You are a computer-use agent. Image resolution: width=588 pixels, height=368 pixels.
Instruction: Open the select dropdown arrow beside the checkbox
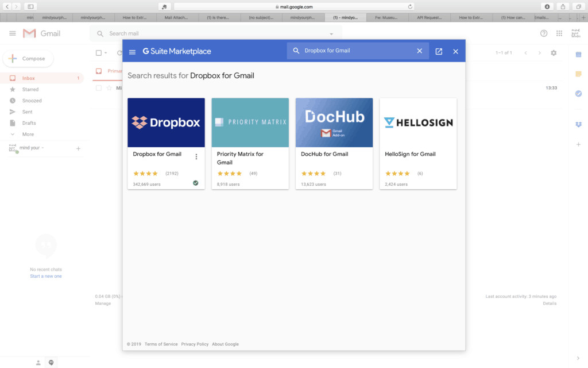tap(106, 53)
